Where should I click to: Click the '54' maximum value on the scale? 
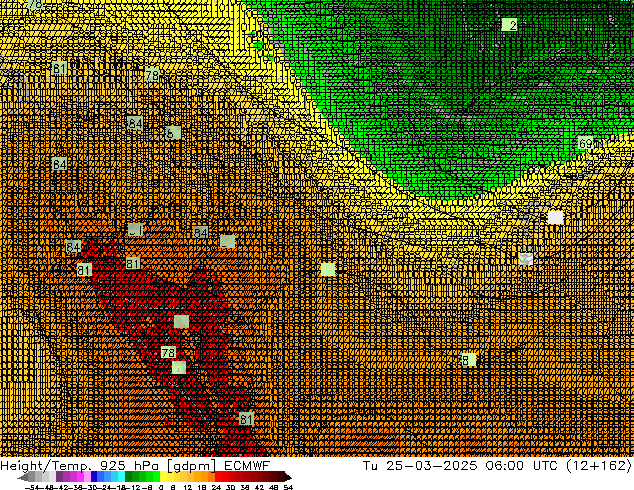[x=288, y=487]
